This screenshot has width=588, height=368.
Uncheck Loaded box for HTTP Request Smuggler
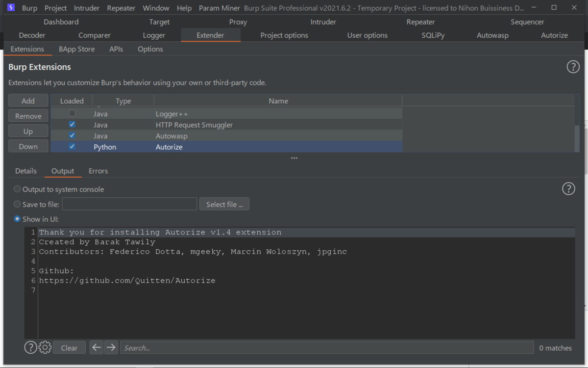tap(72, 125)
